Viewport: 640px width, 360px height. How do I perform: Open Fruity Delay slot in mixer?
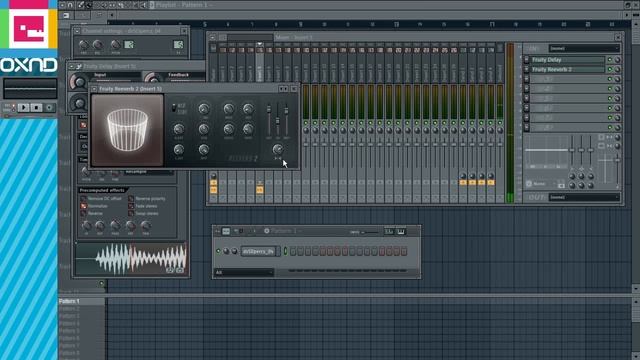click(x=567, y=60)
